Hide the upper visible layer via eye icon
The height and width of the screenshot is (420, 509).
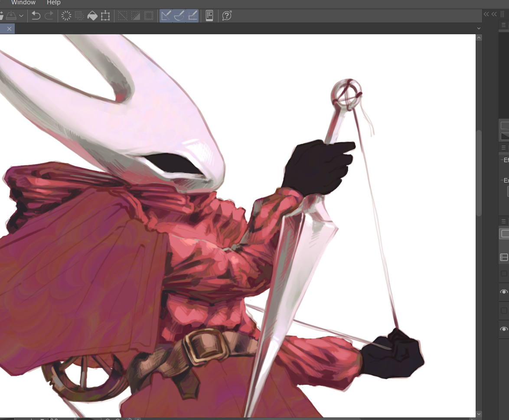click(x=504, y=292)
